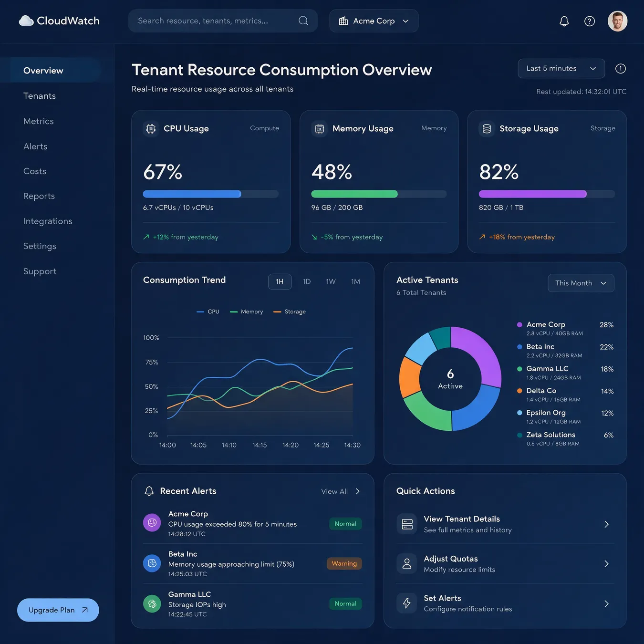Open View Tenant Details action

point(505,524)
